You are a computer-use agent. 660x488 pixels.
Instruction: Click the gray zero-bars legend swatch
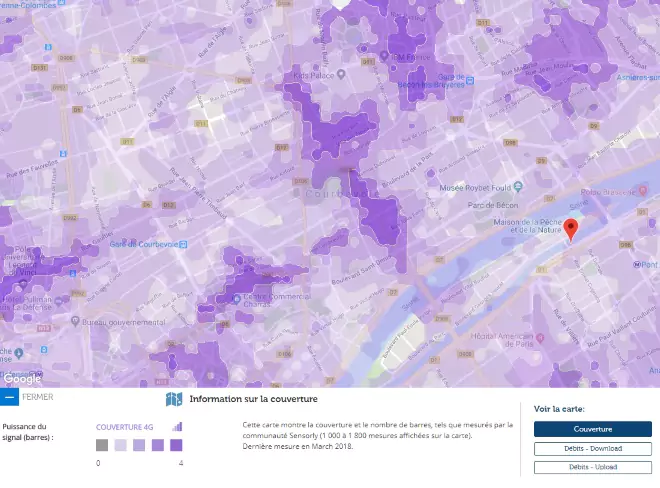(102, 445)
